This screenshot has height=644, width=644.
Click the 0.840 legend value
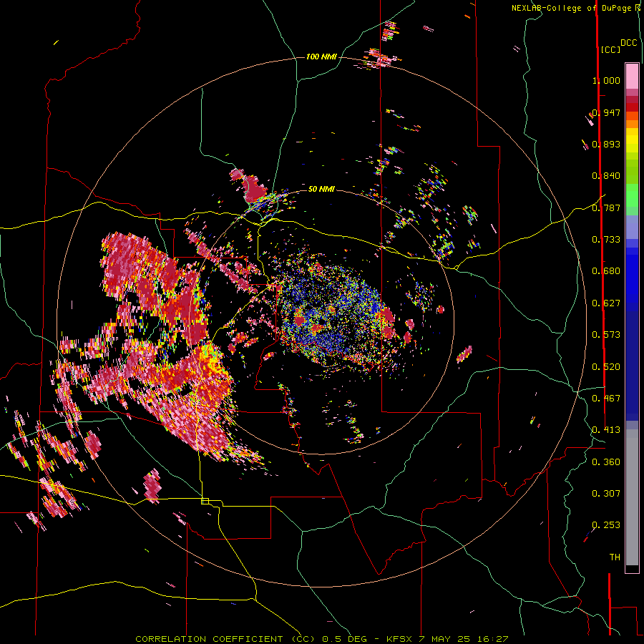point(606,176)
